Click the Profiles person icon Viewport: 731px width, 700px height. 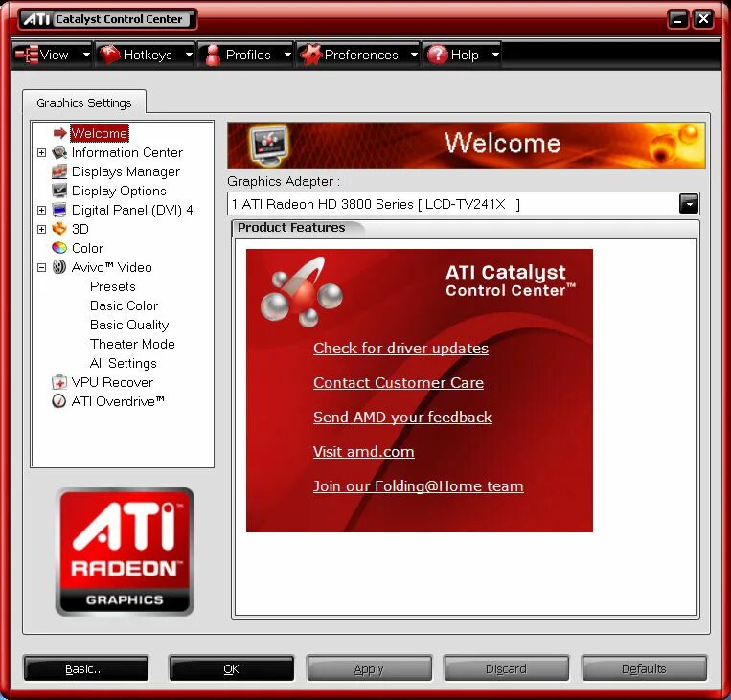[213, 55]
